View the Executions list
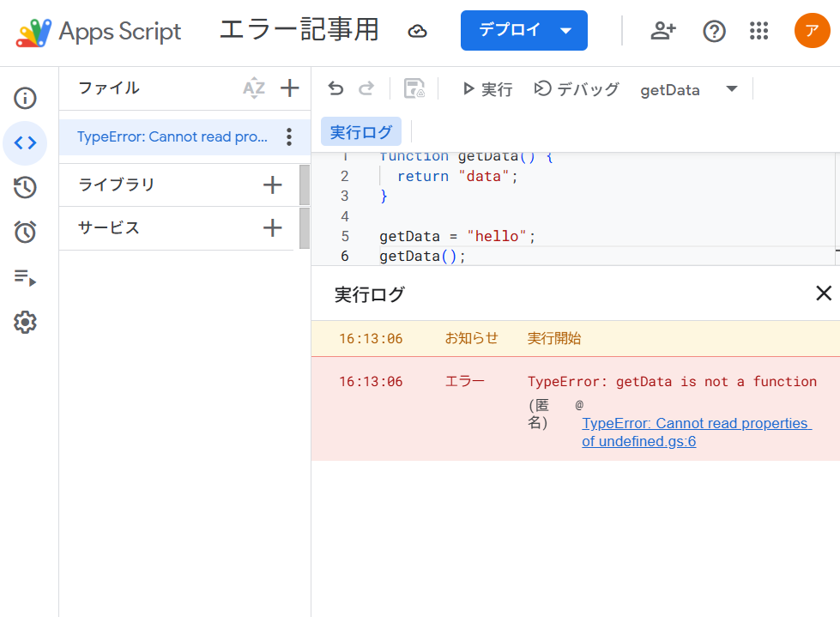Viewport: 840px width, 617px height. (25, 276)
